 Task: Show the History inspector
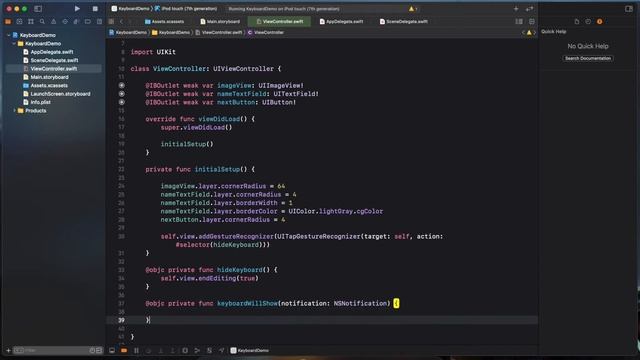tap(588, 21)
